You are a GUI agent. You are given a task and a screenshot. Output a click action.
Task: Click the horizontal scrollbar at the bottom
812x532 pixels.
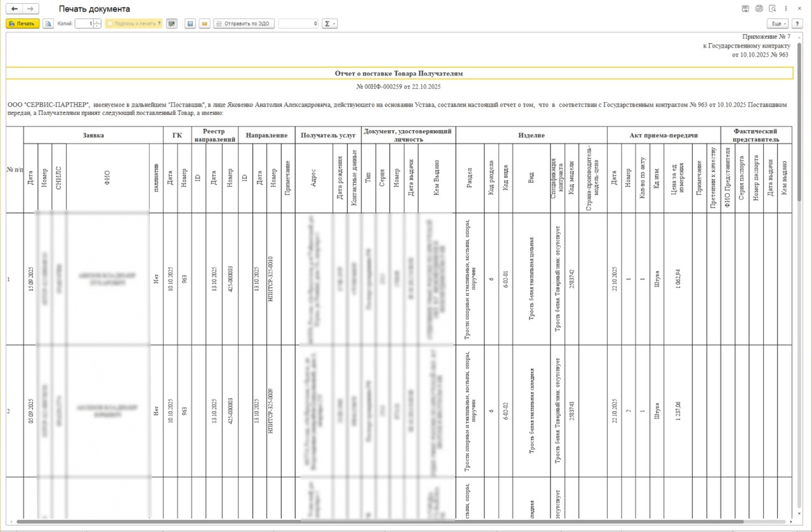click(x=381, y=522)
